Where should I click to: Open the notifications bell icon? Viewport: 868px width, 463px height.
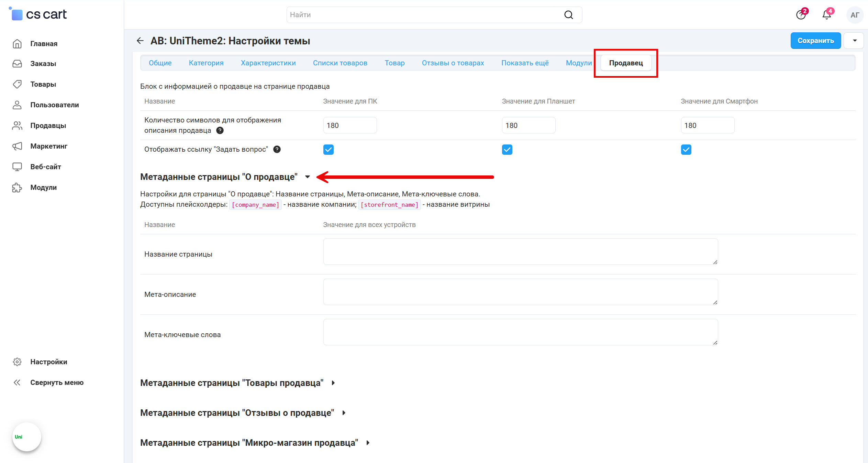[x=827, y=14]
